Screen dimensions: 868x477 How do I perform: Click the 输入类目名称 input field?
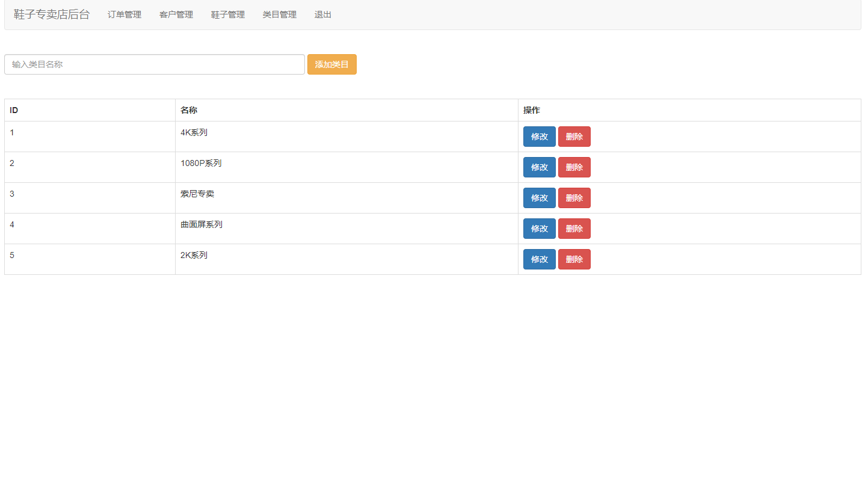pos(154,64)
